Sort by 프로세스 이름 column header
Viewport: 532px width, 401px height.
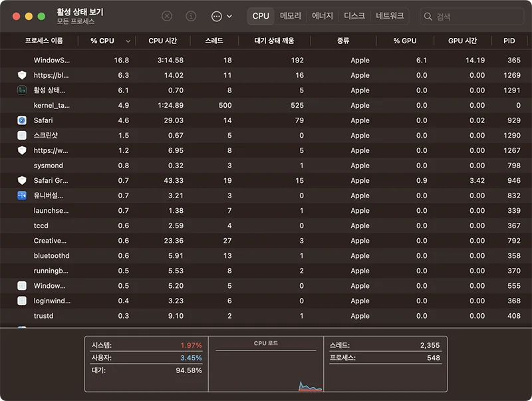(x=44, y=41)
